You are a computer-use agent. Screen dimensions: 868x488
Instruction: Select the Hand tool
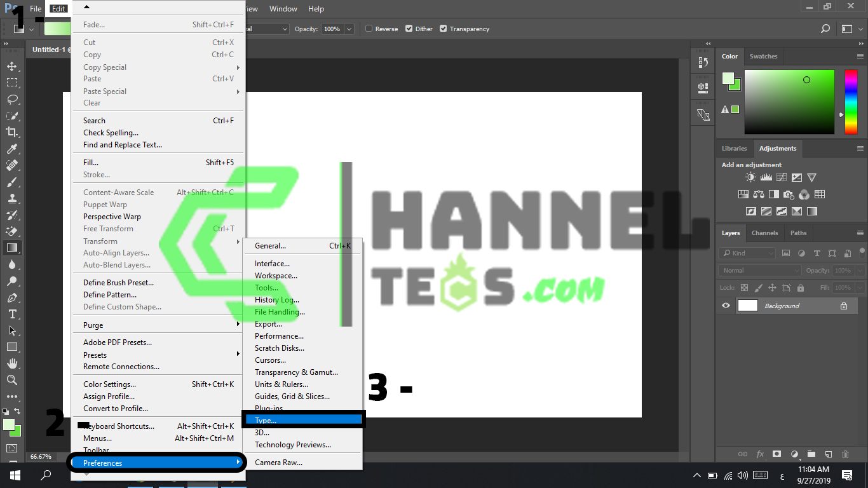[12, 363]
